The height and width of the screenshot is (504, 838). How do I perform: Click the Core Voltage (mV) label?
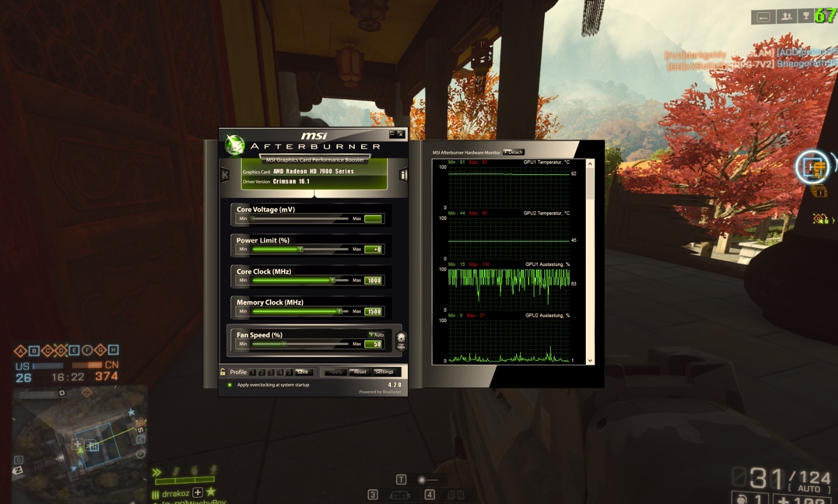click(x=266, y=209)
